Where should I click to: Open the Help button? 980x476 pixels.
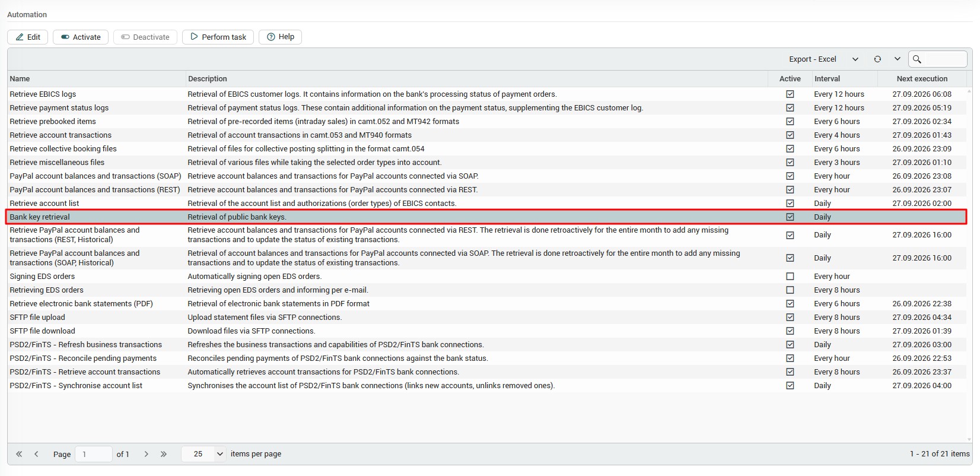click(x=281, y=37)
